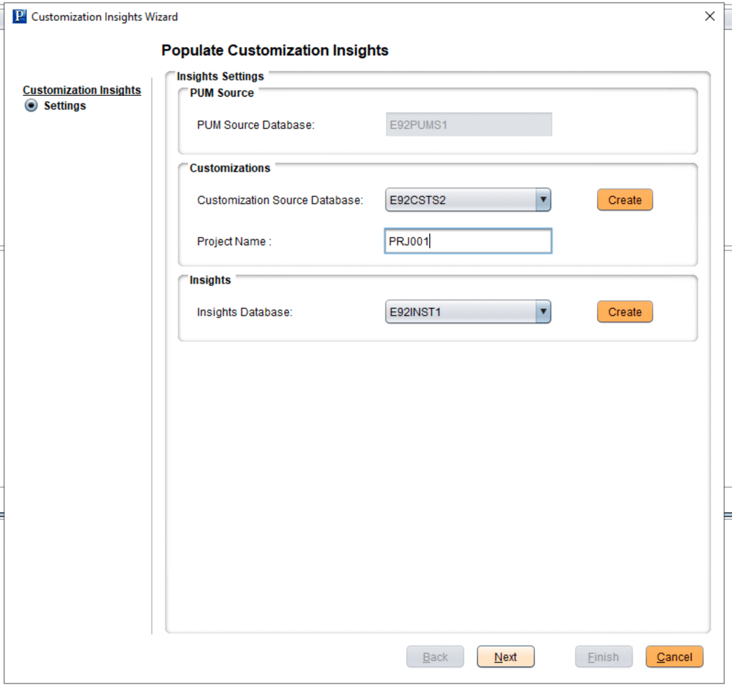Open the Customization Source Database dropdown
This screenshot has width=732, height=700.
click(x=543, y=200)
